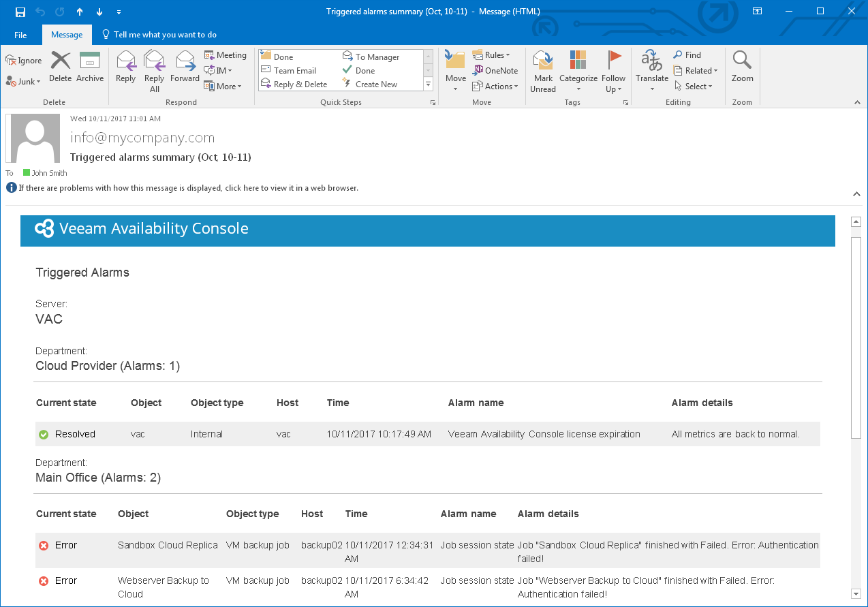The height and width of the screenshot is (607, 868).
Task: Open Ribbon Display Options
Action: pyautogui.click(x=757, y=12)
